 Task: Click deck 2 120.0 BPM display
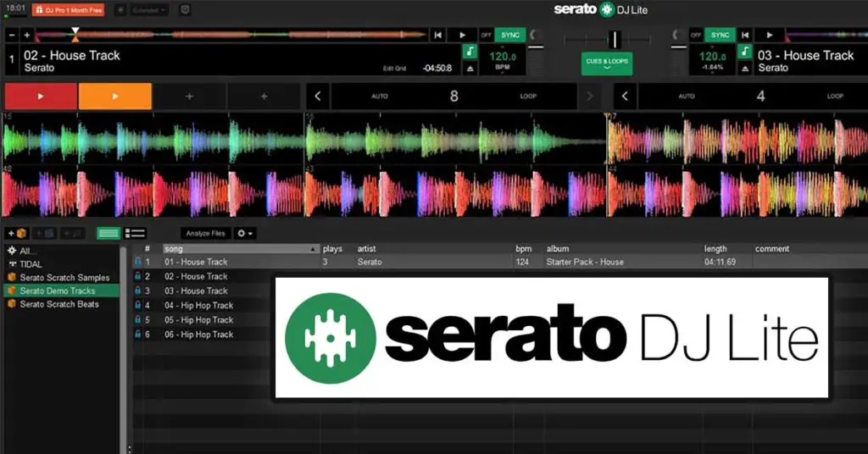(x=712, y=60)
